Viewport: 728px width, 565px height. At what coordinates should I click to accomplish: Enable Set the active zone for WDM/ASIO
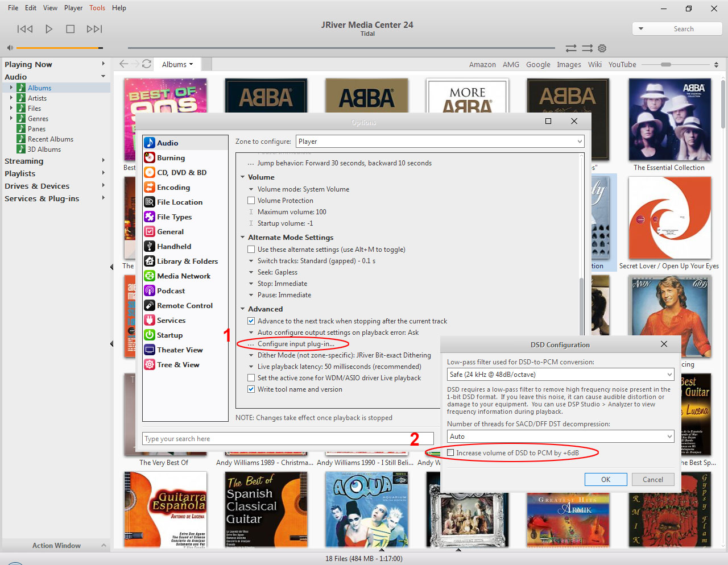coord(251,377)
